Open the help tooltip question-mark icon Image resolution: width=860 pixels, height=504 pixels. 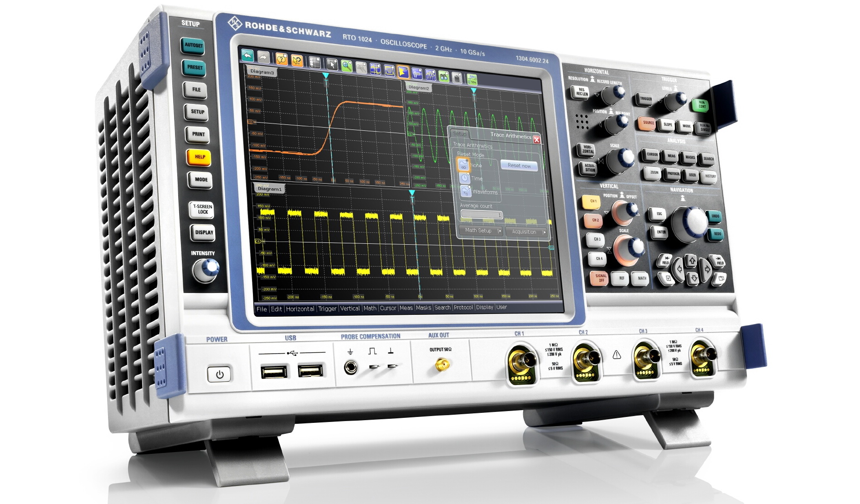[281, 59]
